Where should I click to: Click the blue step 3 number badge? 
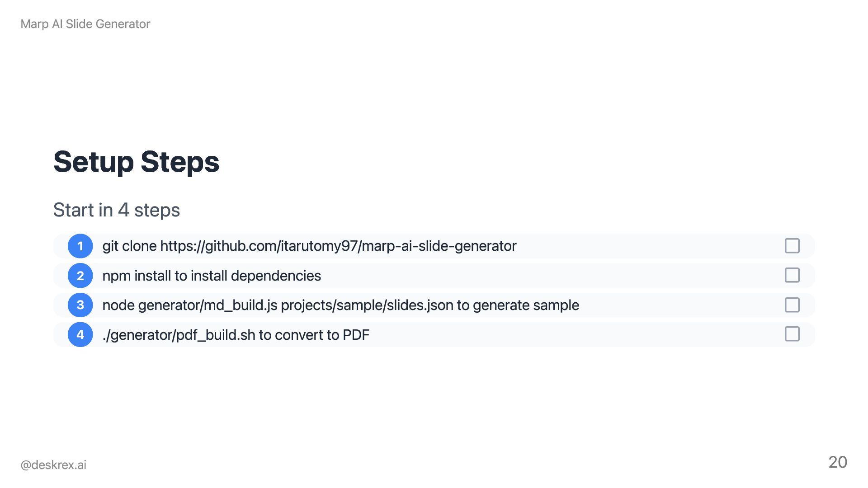click(x=80, y=305)
